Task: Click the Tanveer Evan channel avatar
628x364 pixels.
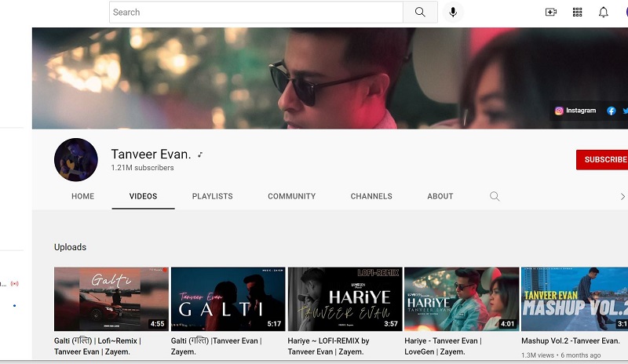Action: pyautogui.click(x=75, y=160)
